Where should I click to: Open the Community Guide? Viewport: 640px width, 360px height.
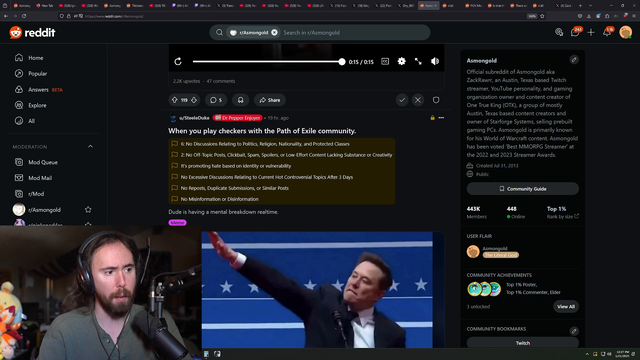point(522,189)
